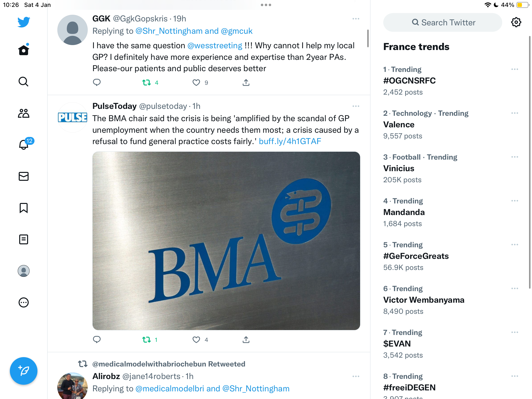
Task: Open the @wesstreeting mention link
Action: (215, 46)
